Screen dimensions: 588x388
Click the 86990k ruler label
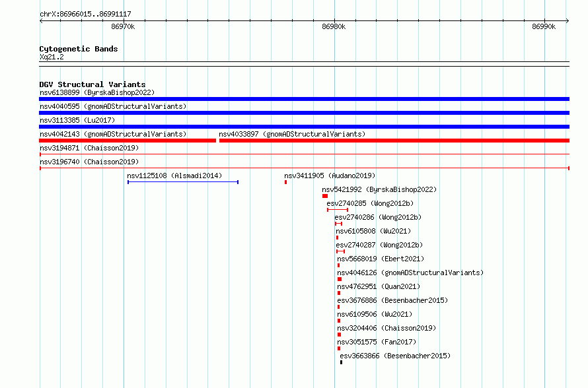point(544,26)
